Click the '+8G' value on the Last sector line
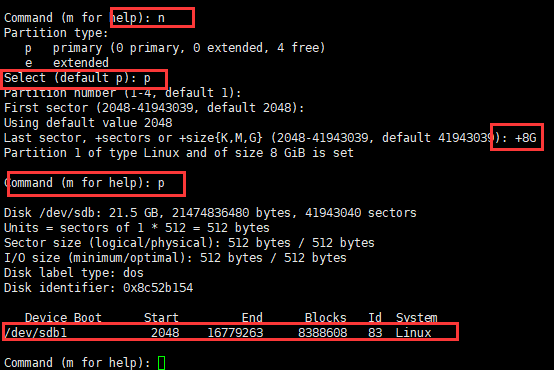The image size is (554, 370). click(525, 137)
